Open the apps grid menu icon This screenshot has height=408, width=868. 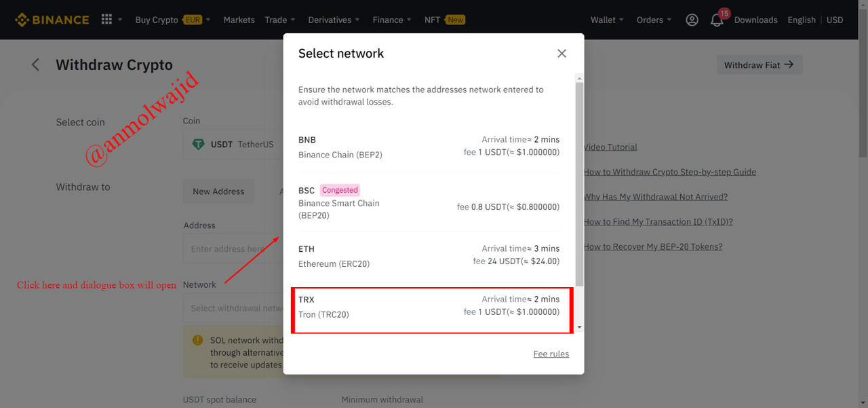click(106, 20)
